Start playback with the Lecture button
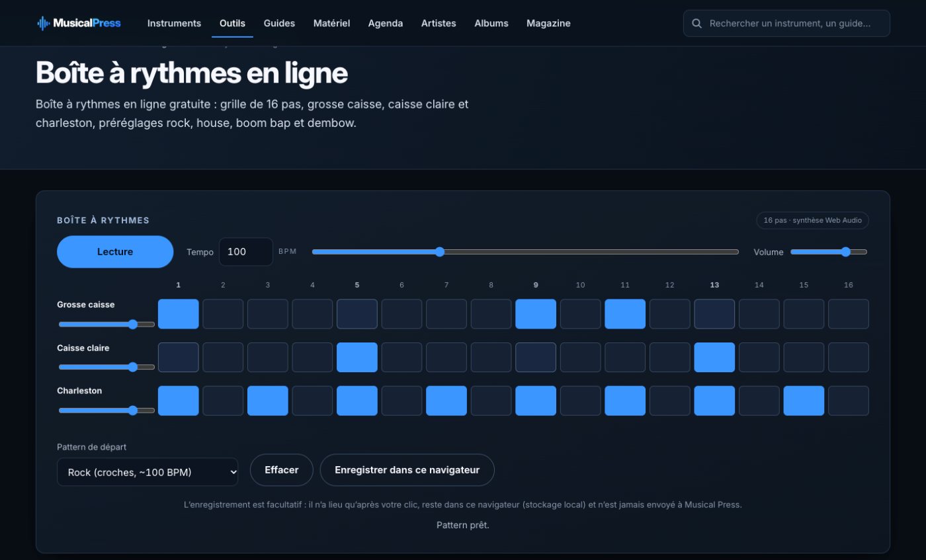The image size is (926, 560). click(x=115, y=252)
